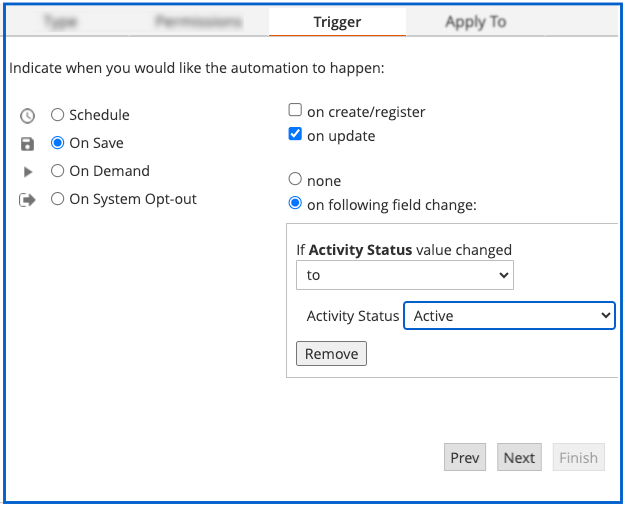Select the none radio option
The height and width of the screenshot is (505, 625).
coord(295,180)
